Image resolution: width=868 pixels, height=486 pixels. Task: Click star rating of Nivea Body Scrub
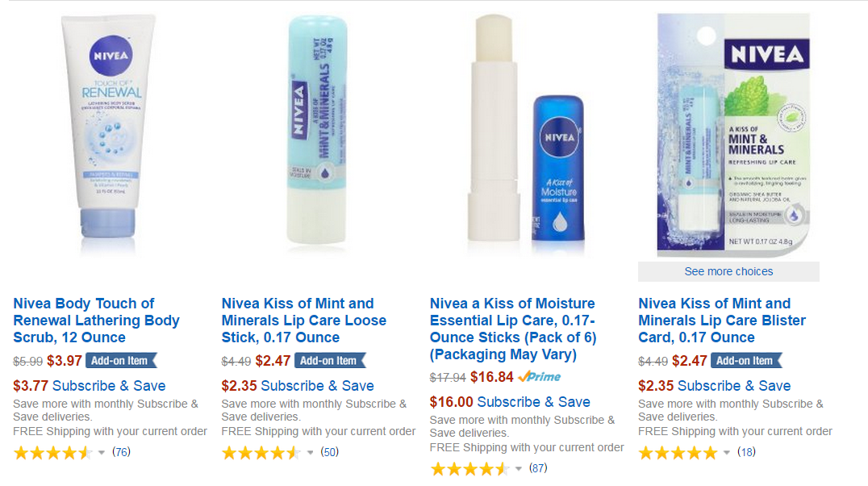[x=52, y=453]
